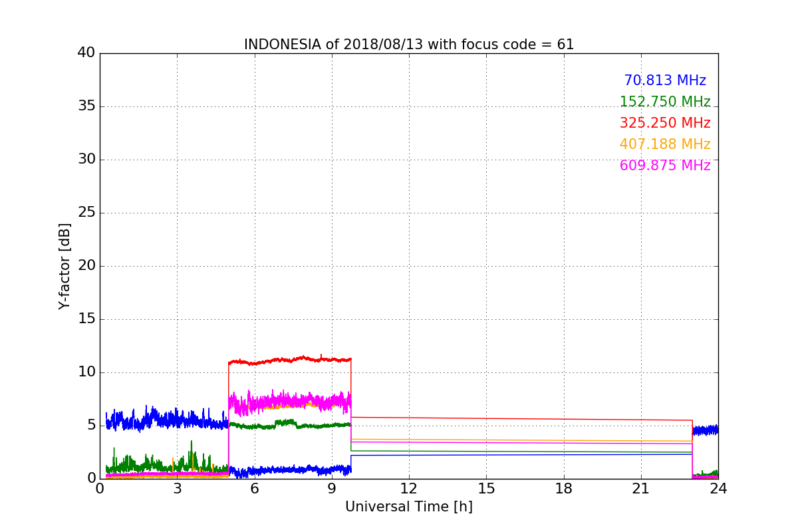
Task: Click the x-axis tick label 6
Action: [254, 488]
